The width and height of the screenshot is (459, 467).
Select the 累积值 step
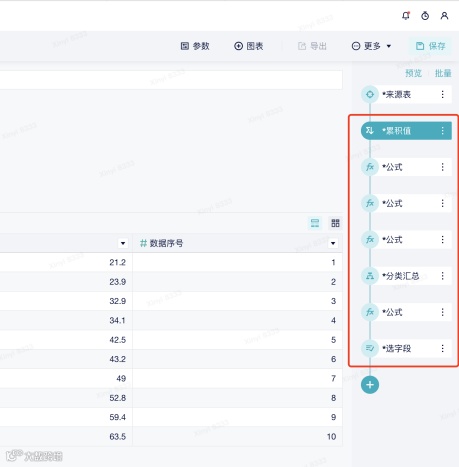(x=406, y=131)
